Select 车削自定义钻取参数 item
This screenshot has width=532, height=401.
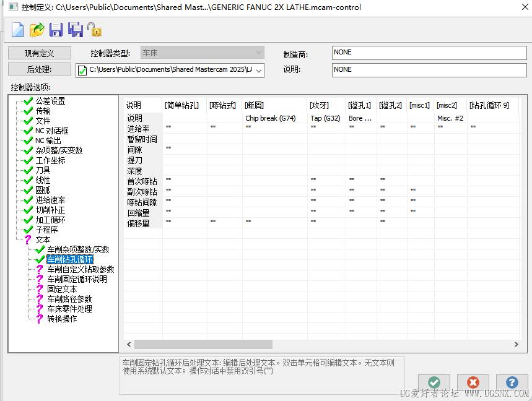point(81,269)
